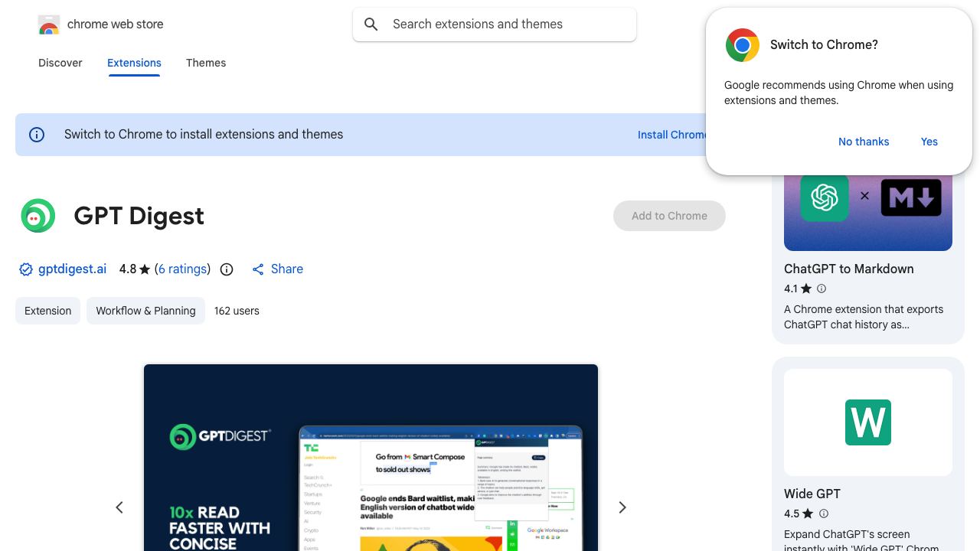The height and width of the screenshot is (551, 980).
Task: Click the Chrome Web Store logo
Action: coord(49,24)
